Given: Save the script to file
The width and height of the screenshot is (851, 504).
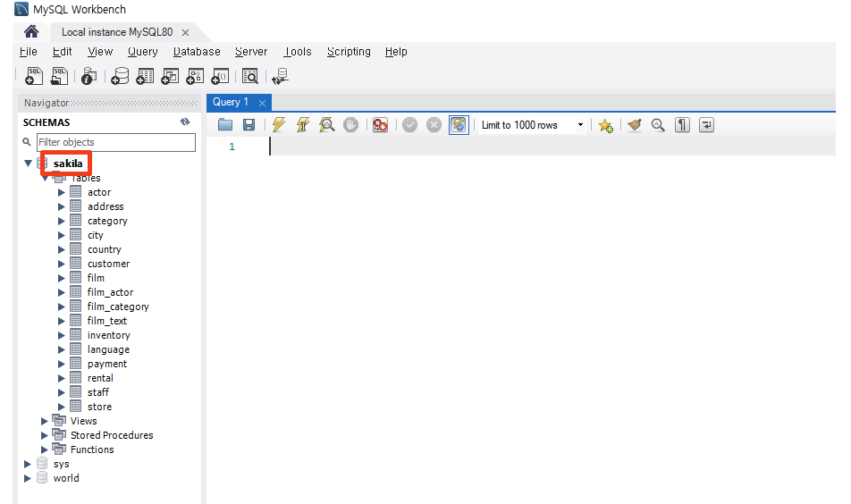Looking at the screenshot, I should (x=249, y=125).
